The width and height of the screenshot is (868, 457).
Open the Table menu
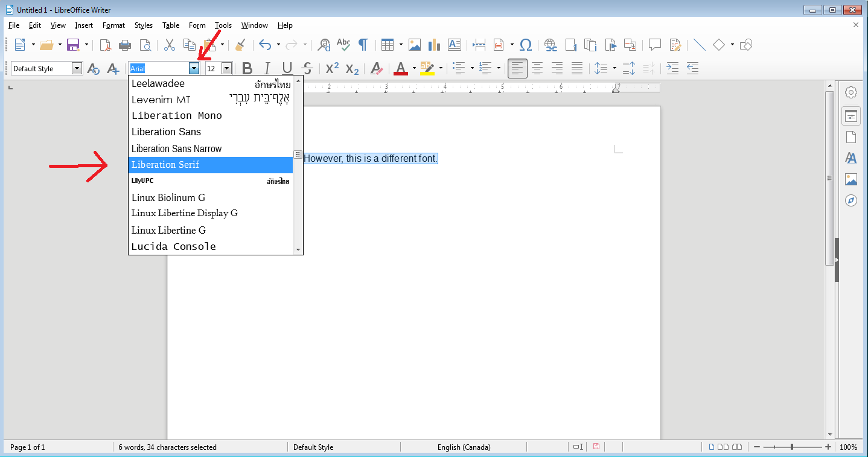pos(171,25)
